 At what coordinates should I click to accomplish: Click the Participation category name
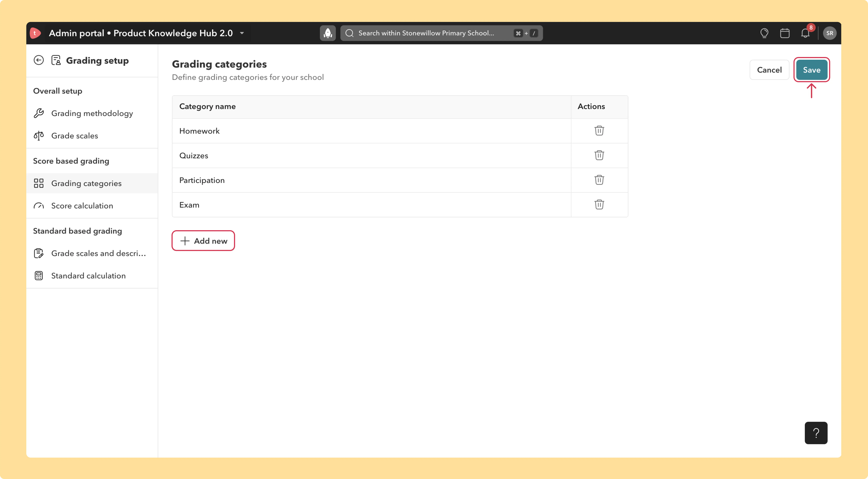pyautogui.click(x=202, y=180)
